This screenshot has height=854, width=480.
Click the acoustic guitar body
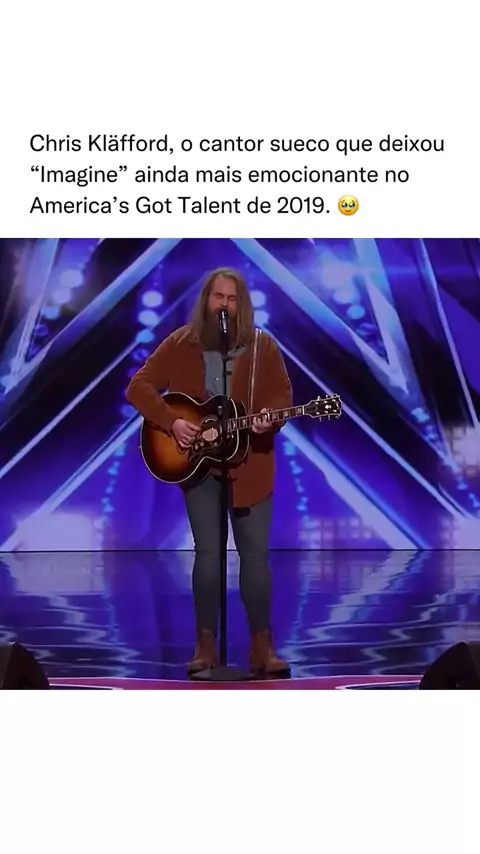(x=195, y=437)
